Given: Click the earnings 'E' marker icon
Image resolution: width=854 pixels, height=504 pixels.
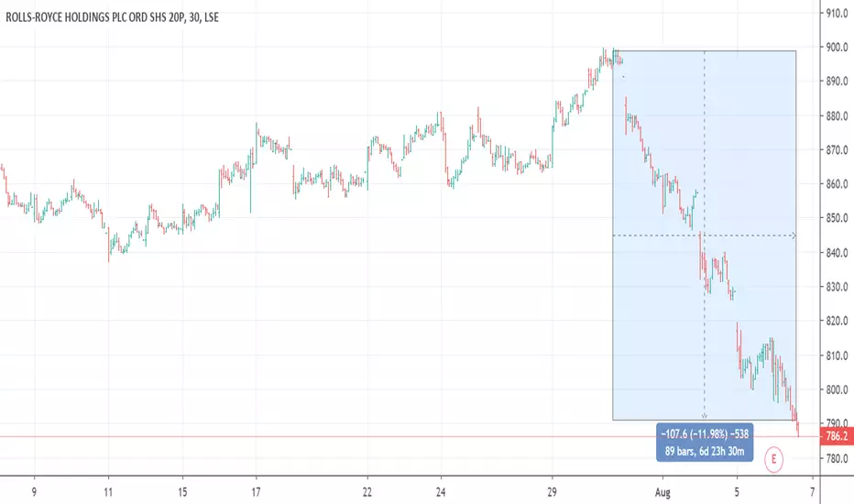Looking at the screenshot, I should coord(773,459).
